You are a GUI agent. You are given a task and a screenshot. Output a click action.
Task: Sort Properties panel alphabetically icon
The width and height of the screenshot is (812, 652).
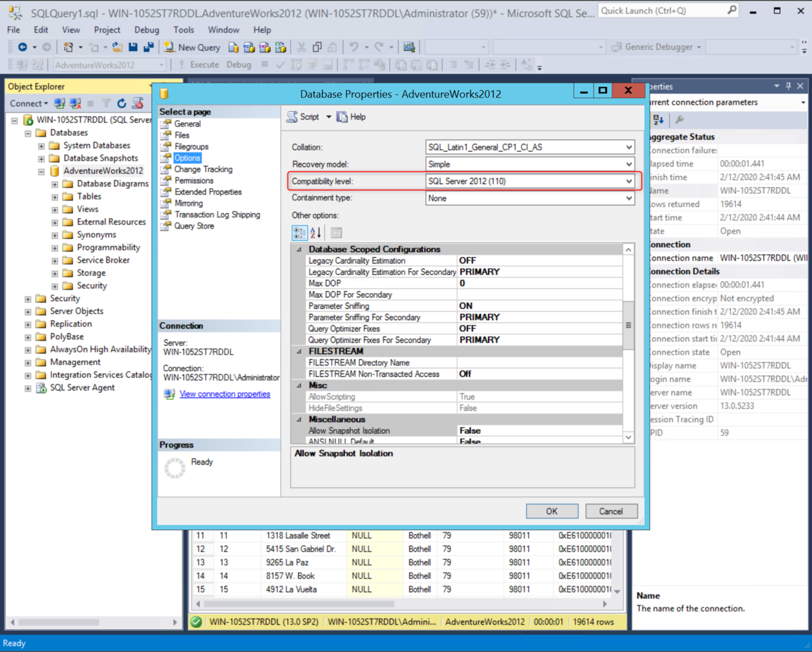click(658, 120)
